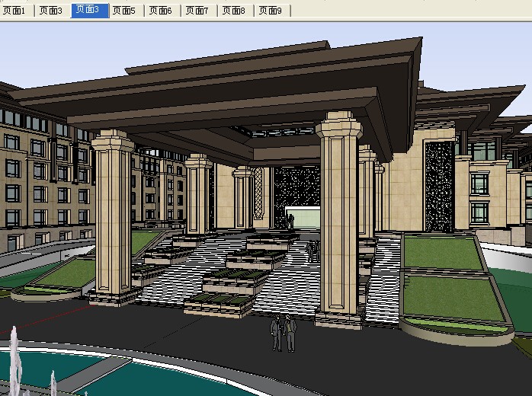Pick the front left portico column
Viewport: 532px width, 396px height.
pos(114,218)
